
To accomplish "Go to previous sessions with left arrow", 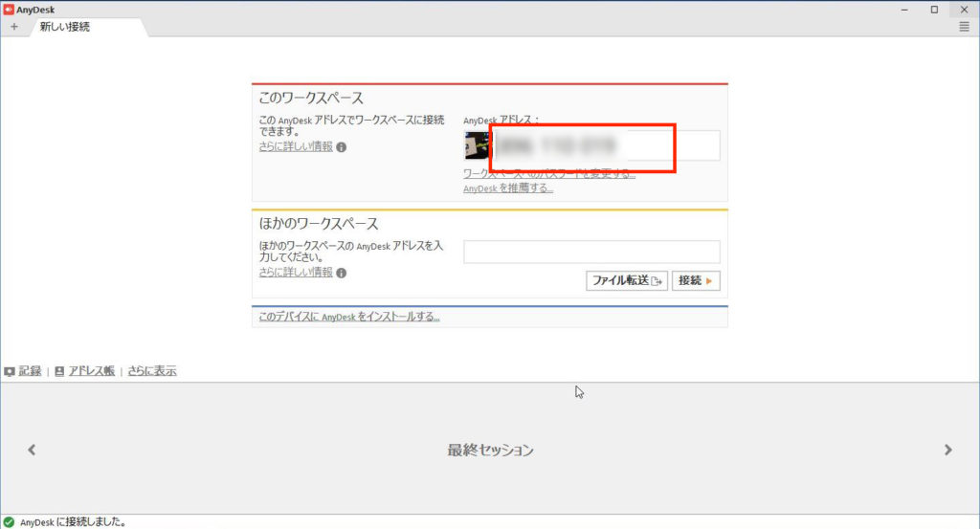I will (32, 450).
